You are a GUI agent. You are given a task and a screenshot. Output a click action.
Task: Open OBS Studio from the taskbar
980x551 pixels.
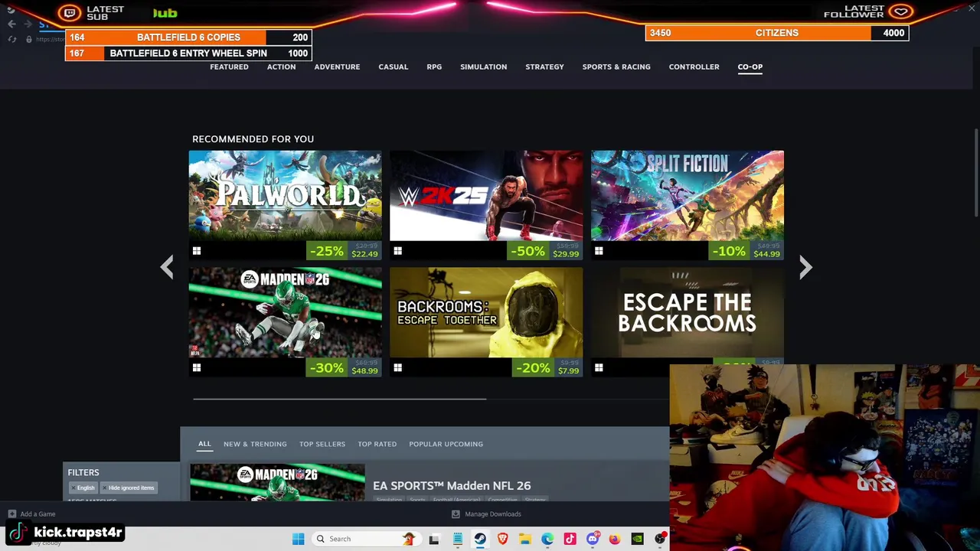click(660, 539)
